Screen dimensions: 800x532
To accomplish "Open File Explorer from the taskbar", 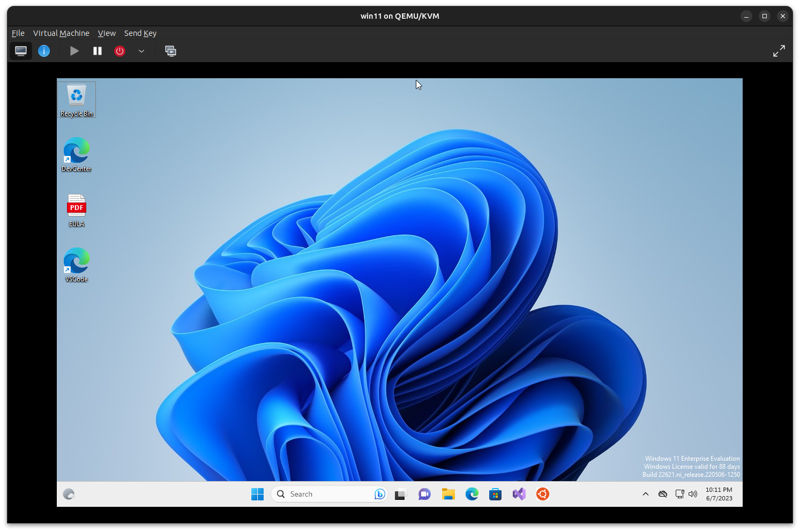I will point(448,494).
